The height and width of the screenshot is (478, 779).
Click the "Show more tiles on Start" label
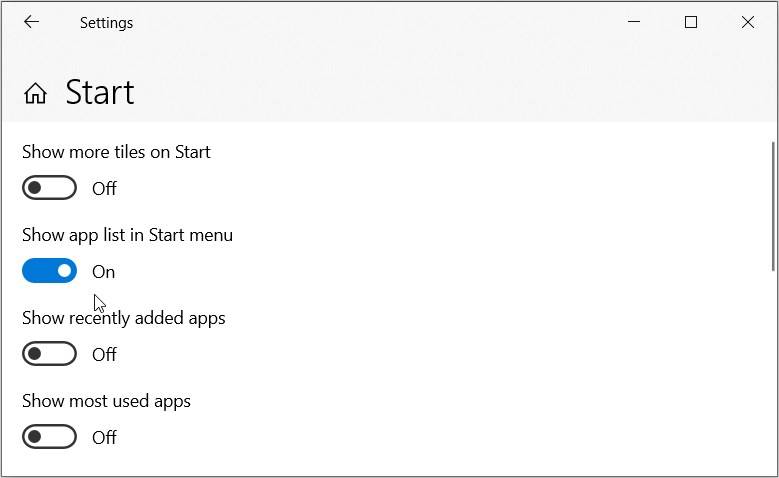pyautogui.click(x=116, y=152)
